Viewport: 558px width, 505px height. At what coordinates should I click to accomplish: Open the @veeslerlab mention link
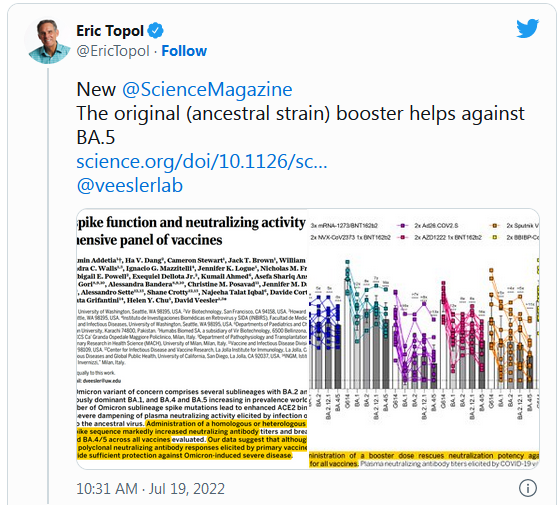click(x=130, y=185)
